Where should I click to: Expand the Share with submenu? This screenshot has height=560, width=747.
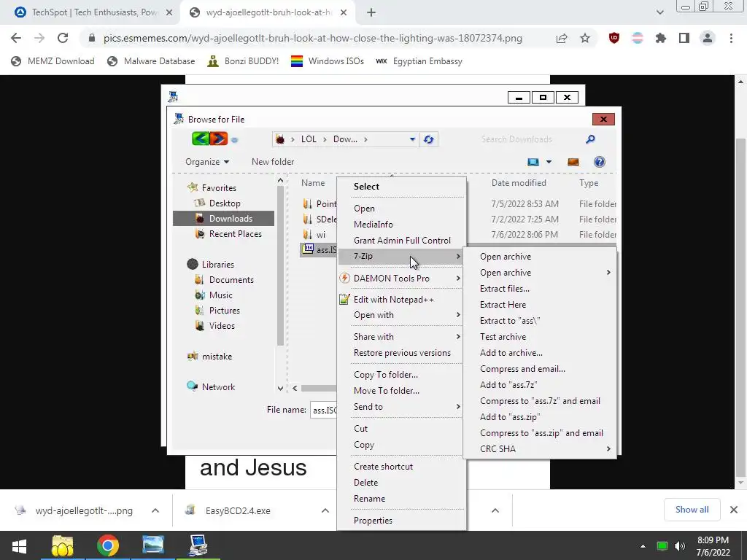[x=458, y=337]
